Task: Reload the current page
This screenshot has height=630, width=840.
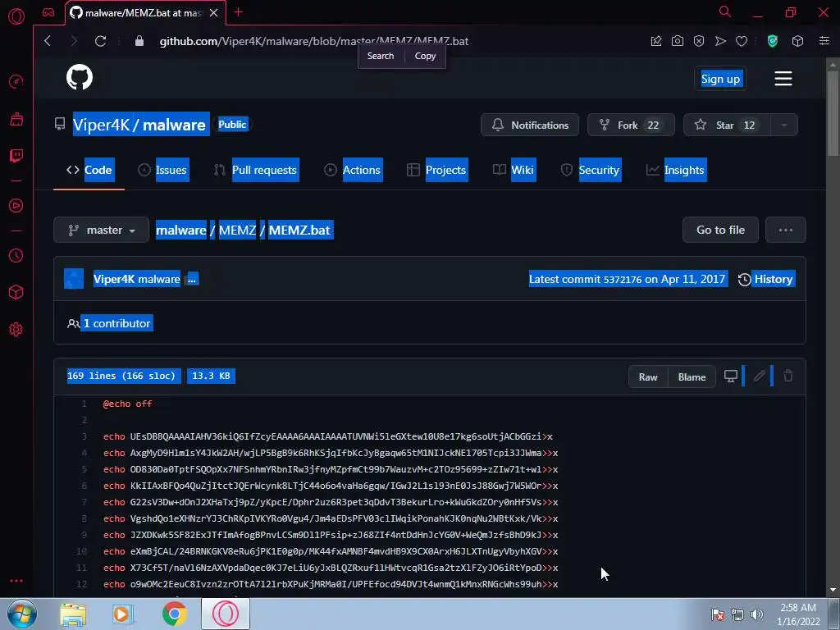Action: click(x=100, y=41)
